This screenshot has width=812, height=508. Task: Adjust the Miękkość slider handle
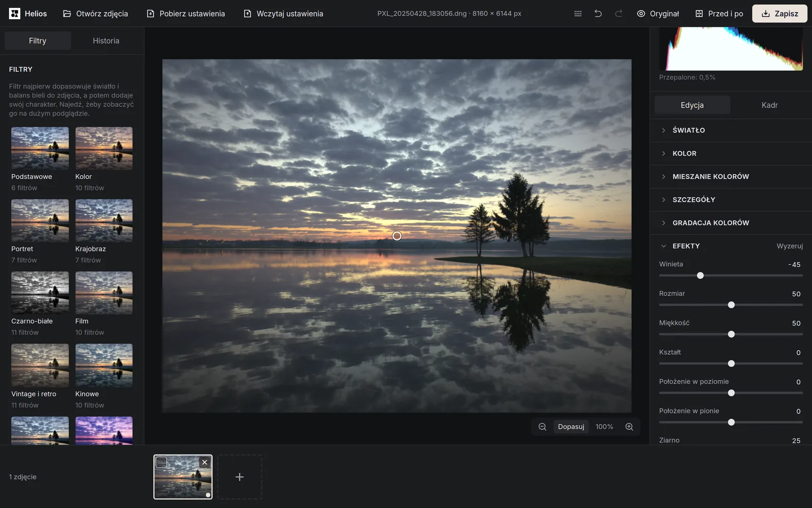pos(731,334)
